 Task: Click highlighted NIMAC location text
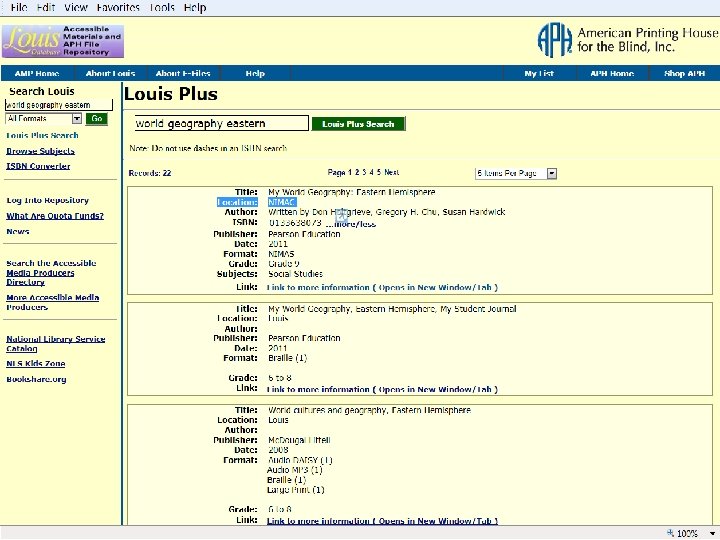282,202
